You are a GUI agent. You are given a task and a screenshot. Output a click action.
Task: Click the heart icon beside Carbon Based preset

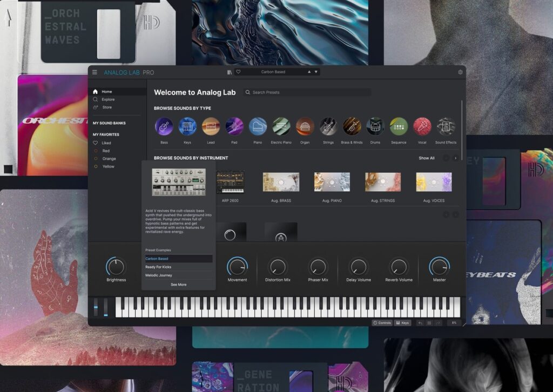(239, 71)
